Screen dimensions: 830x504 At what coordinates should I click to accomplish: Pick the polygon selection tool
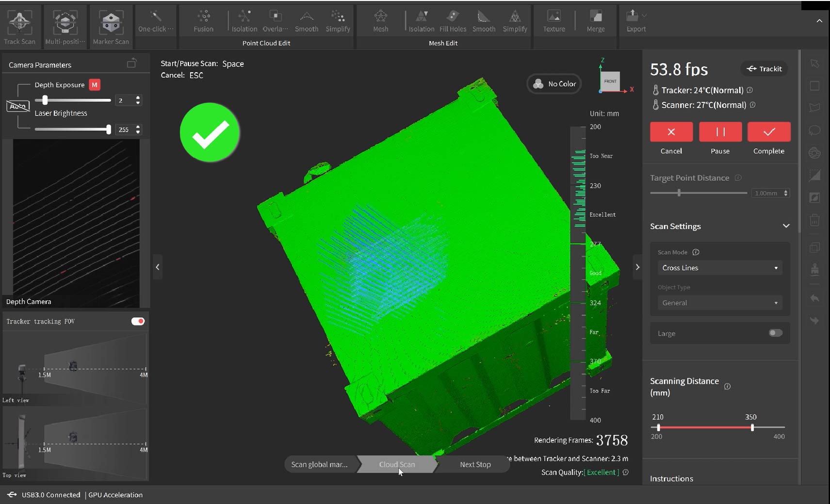click(x=814, y=108)
